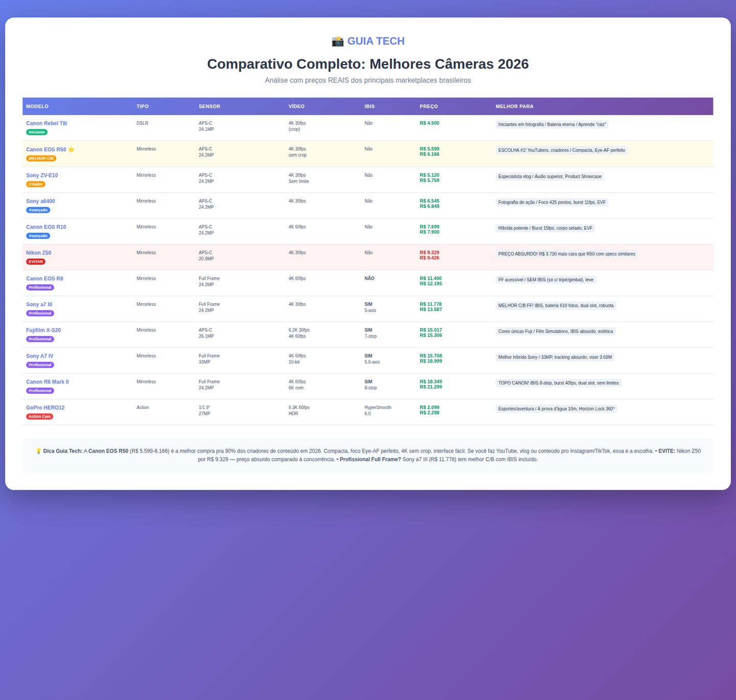The height and width of the screenshot is (700, 736).
Task: Click the Avançado badge under Sony a6400
Action: click(x=38, y=210)
